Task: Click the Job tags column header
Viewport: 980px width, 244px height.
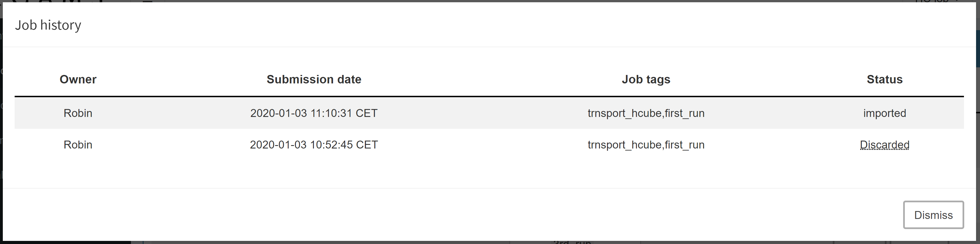Action: tap(646, 79)
